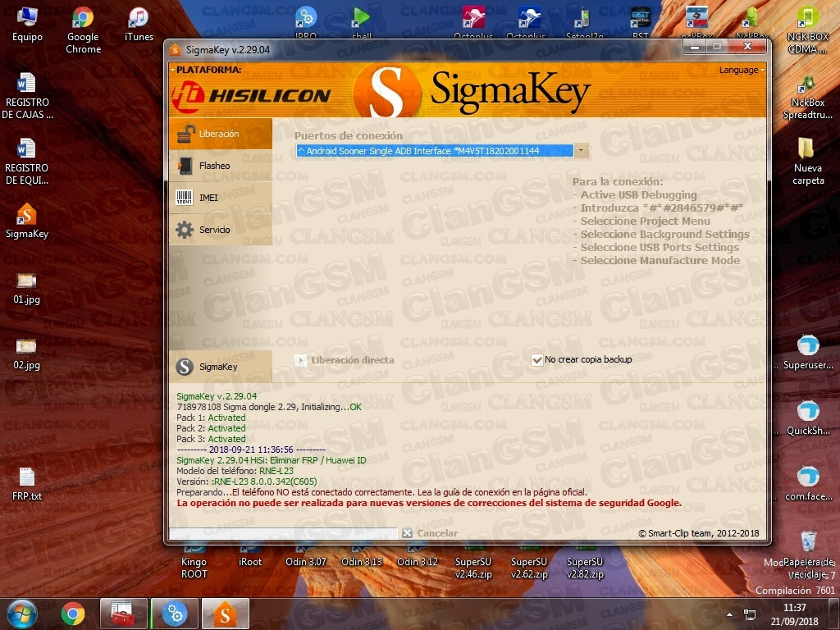Open the com.face desktop icon
The image size is (840, 630).
point(808,484)
